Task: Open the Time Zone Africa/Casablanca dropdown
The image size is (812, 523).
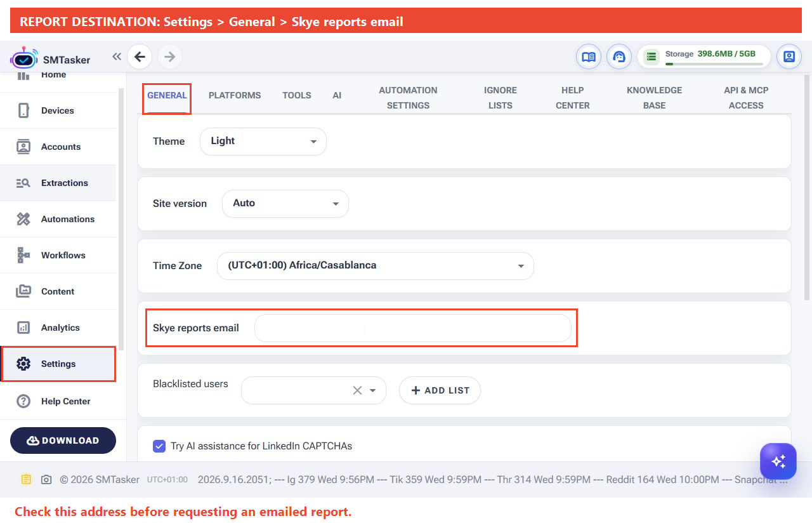Action: (x=376, y=266)
